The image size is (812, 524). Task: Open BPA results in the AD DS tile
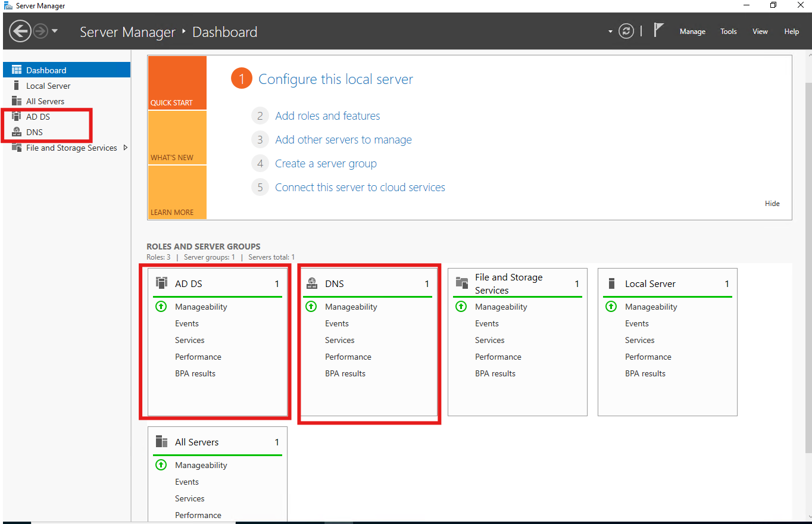195,374
